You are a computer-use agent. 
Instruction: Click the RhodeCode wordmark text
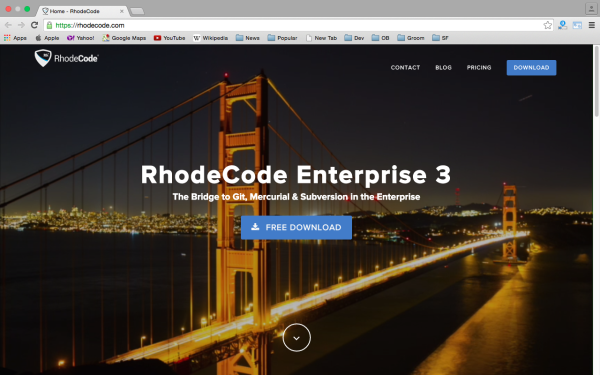tap(76, 58)
